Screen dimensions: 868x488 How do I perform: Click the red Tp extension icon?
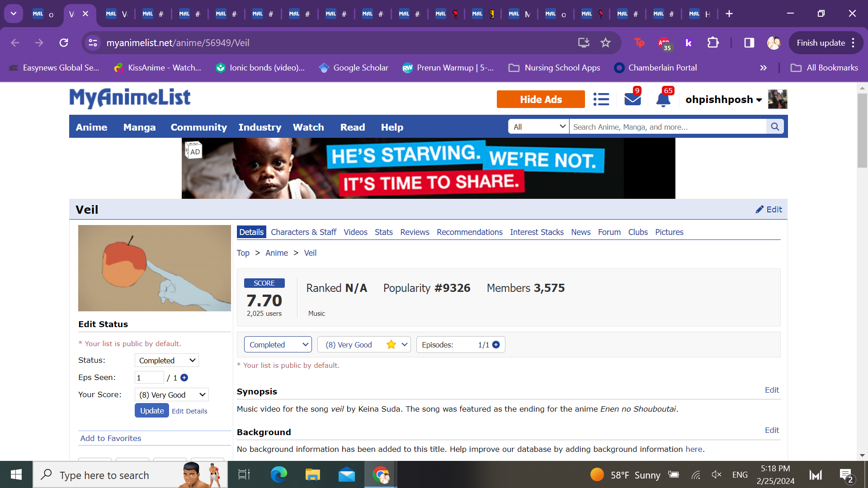point(639,43)
